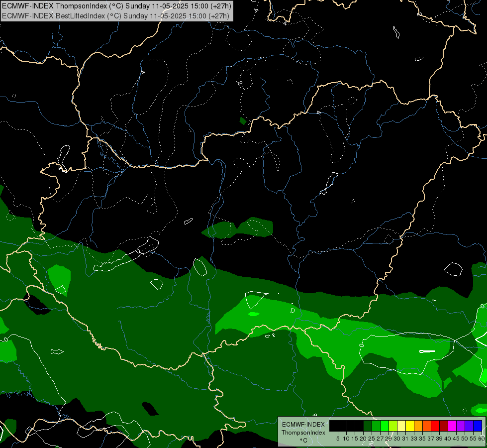Viewport: 487px width, 448px height.
Task: Click the legend tick label 33
Action: point(414,439)
